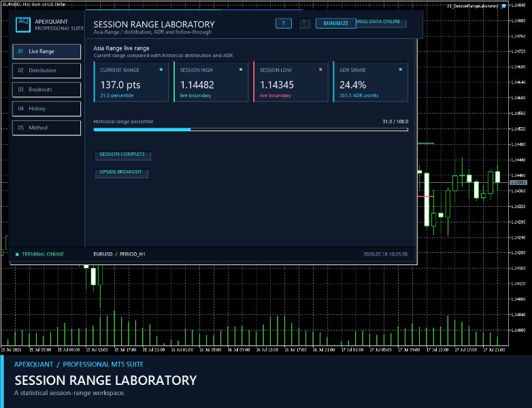Click the 1.14400 price axis label

(x=518, y=175)
